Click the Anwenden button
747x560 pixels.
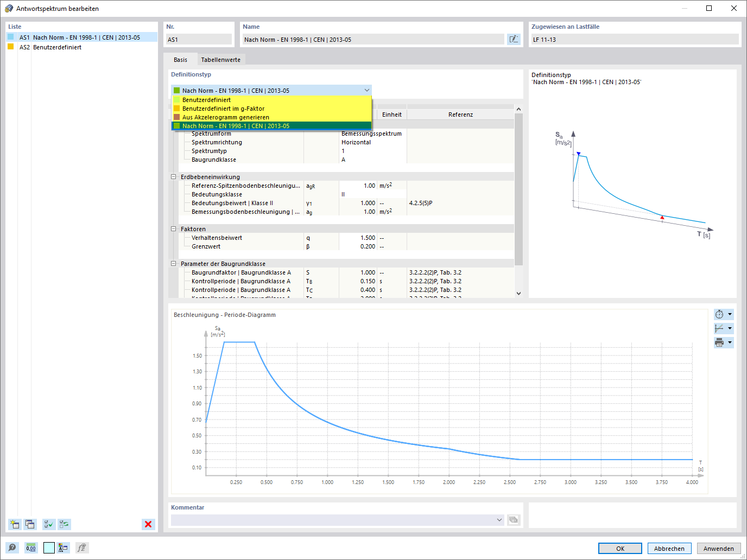point(719,549)
